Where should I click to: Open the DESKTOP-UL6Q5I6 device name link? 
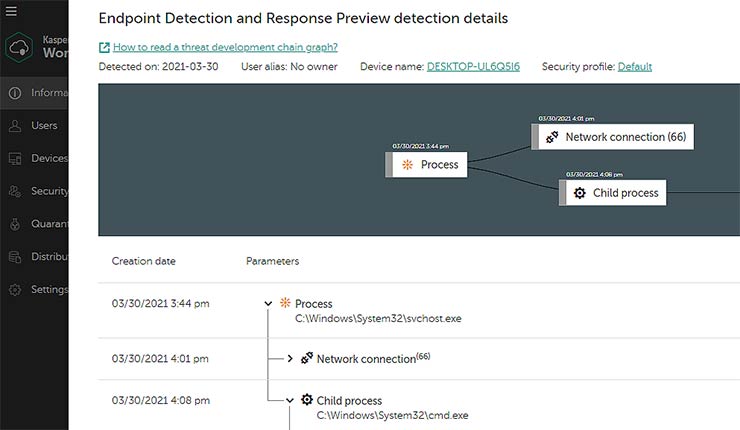[475, 67]
